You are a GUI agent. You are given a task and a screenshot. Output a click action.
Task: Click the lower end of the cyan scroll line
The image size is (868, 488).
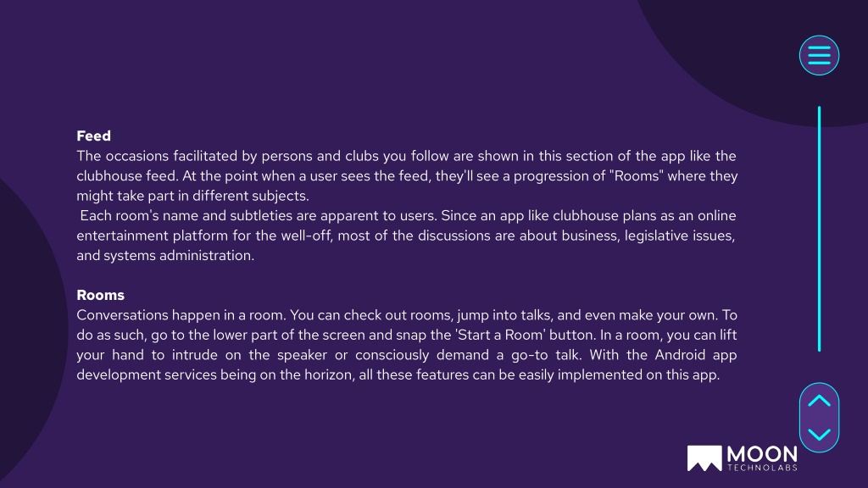point(819,348)
